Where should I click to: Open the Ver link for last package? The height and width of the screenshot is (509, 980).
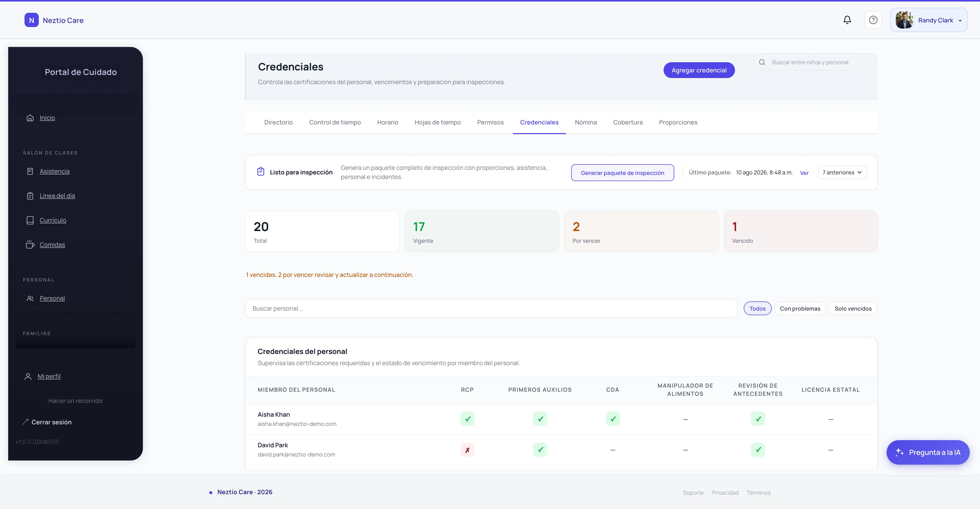(804, 173)
